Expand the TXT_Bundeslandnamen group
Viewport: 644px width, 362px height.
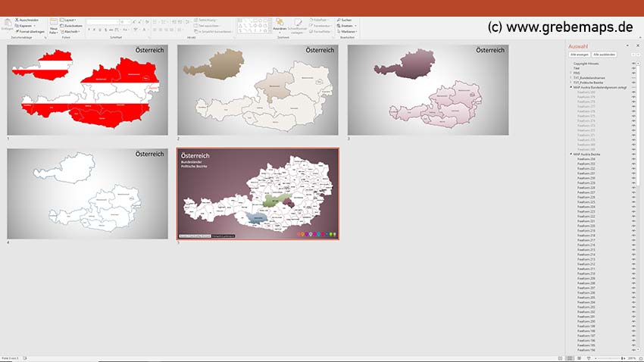[x=570, y=77]
